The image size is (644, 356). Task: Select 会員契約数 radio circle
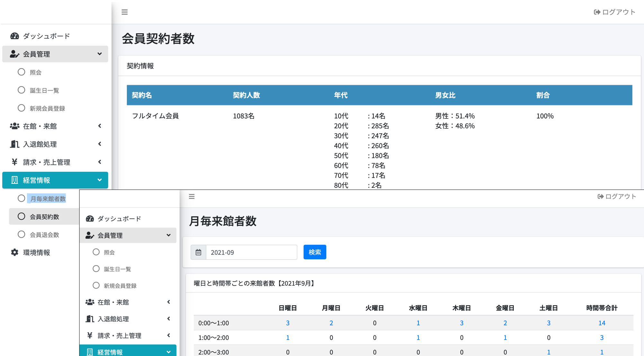click(21, 216)
